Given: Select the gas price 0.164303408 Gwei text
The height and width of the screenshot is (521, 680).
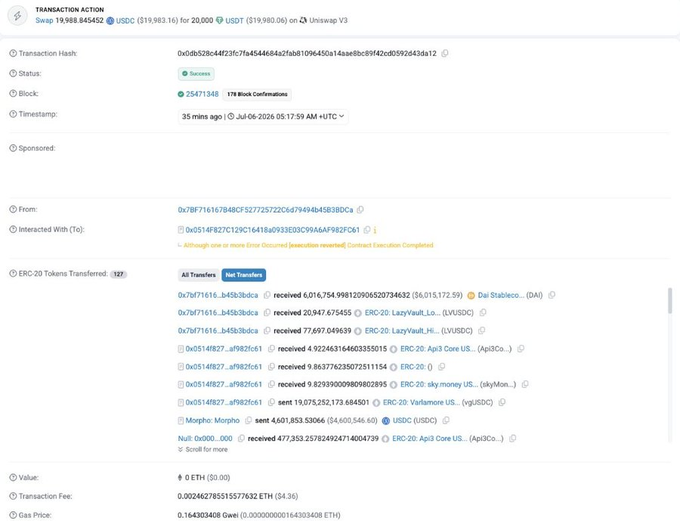Looking at the screenshot, I should point(207,515).
